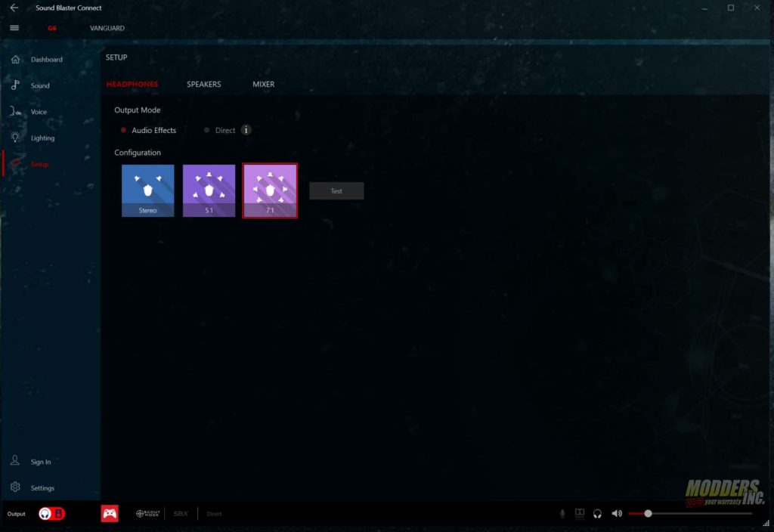Select the Audio Effects output mode
The height and width of the screenshot is (532, 774).
click(149, 130)
